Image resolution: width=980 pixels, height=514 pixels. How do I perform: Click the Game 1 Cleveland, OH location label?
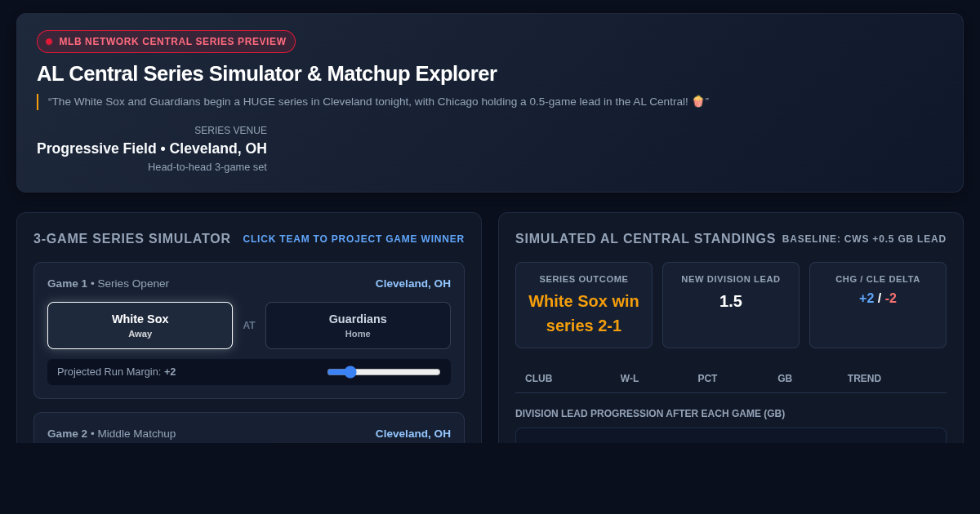point(413,283)
